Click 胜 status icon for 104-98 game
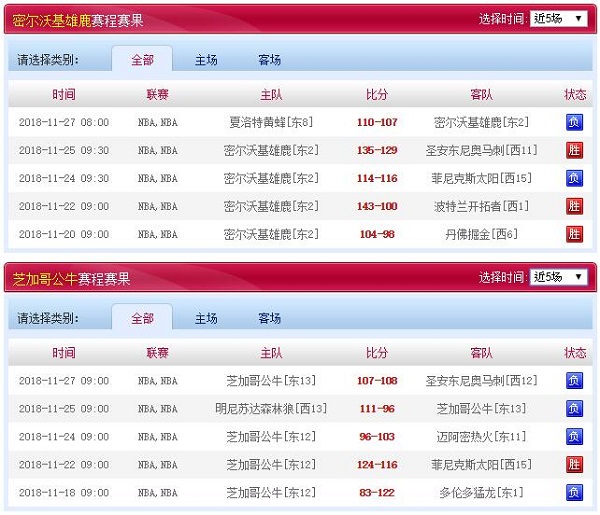The image size is (600, 515). (574, 234)
